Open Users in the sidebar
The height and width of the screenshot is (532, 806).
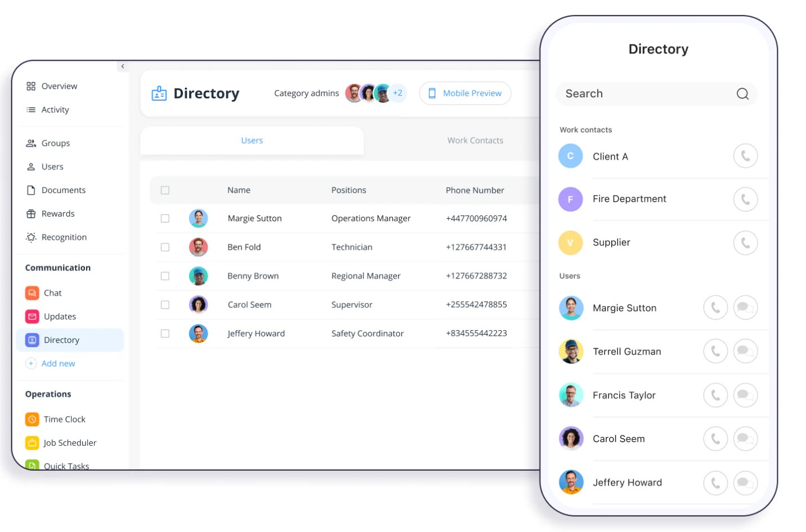point(45,167)
